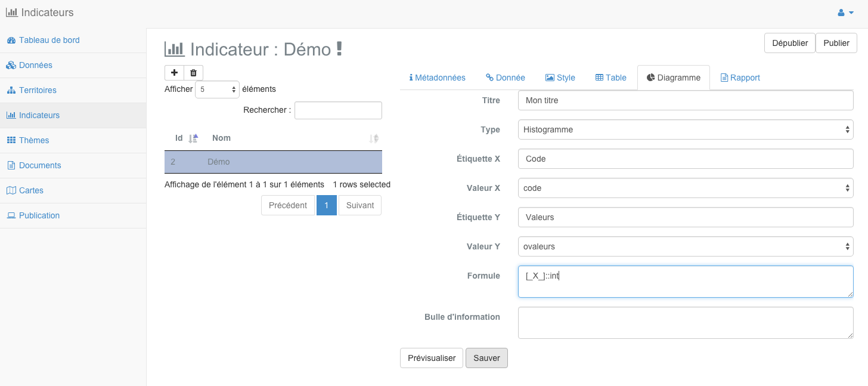Image resolution: width=868 pixels, height=386 pixels.
Task: Go to Précédent page
Action: pyautogui.click(x=288, y=205)
